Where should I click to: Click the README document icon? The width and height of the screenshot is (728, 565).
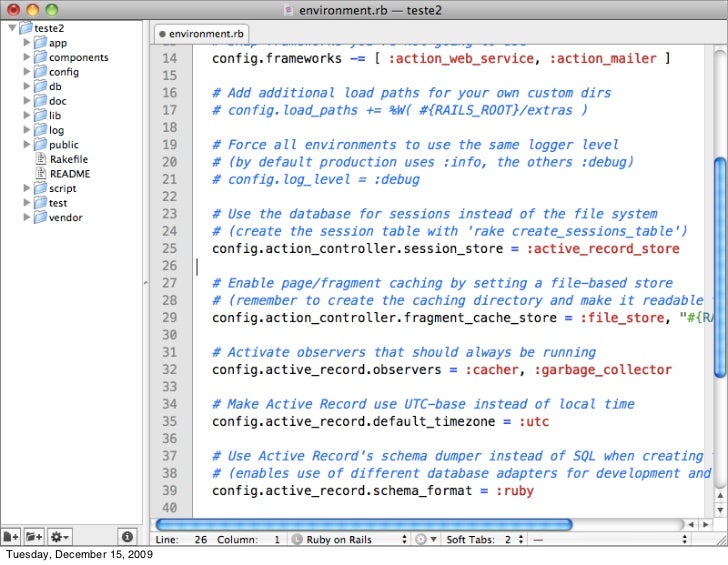click(41, 174)
